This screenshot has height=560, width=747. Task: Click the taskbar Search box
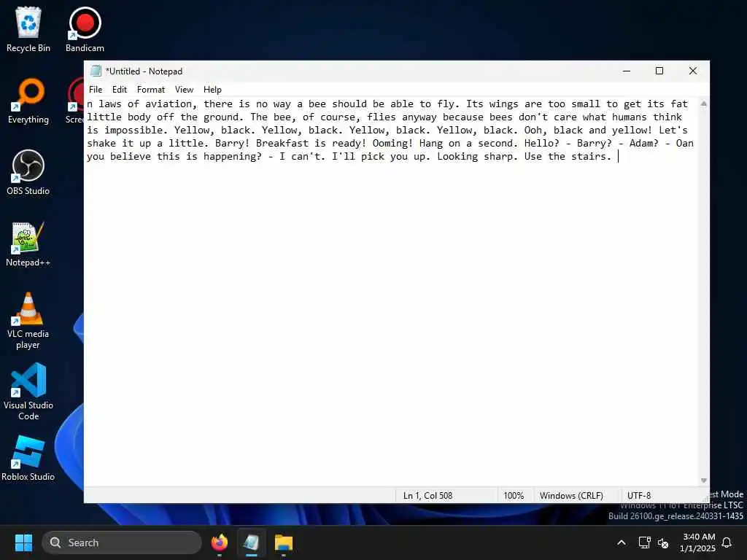click(122, 542)
